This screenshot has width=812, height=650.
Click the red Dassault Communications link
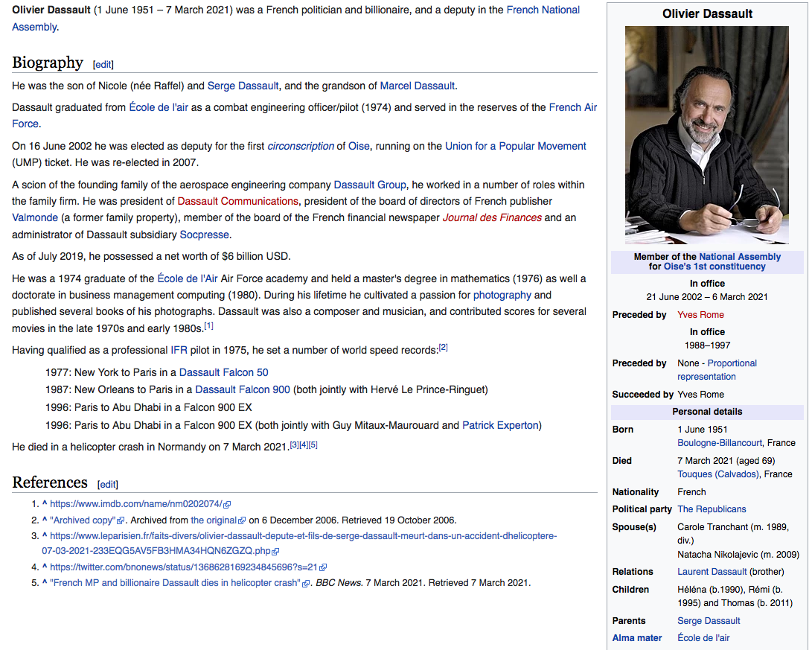[237, 202]
